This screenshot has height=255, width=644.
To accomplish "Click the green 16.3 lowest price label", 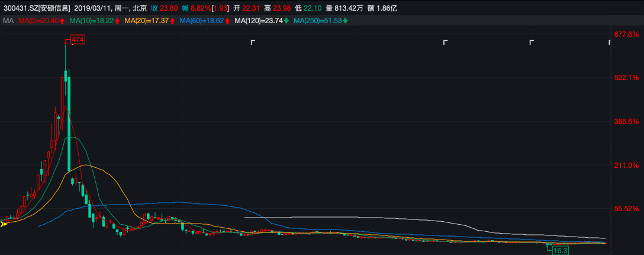I will (x=560, y=251).
